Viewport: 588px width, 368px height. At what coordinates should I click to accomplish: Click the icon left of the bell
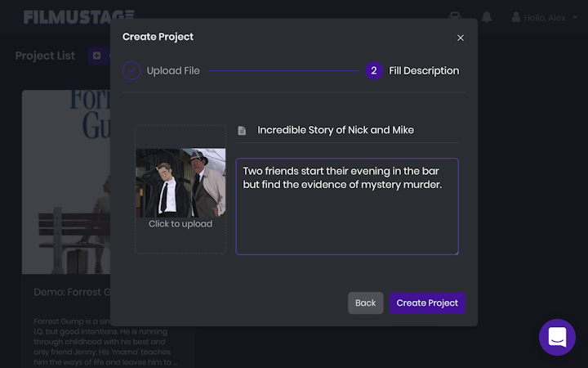pyautogui.click(x=456, y=17)
